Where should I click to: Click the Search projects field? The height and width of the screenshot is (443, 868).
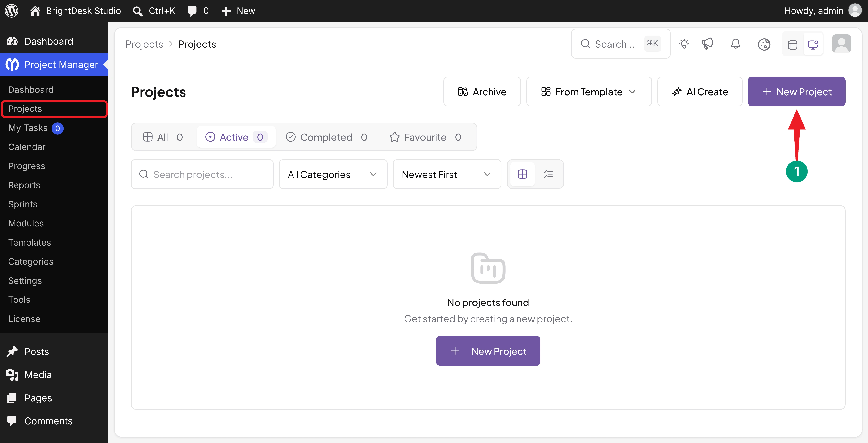click(x=202, y=174)
